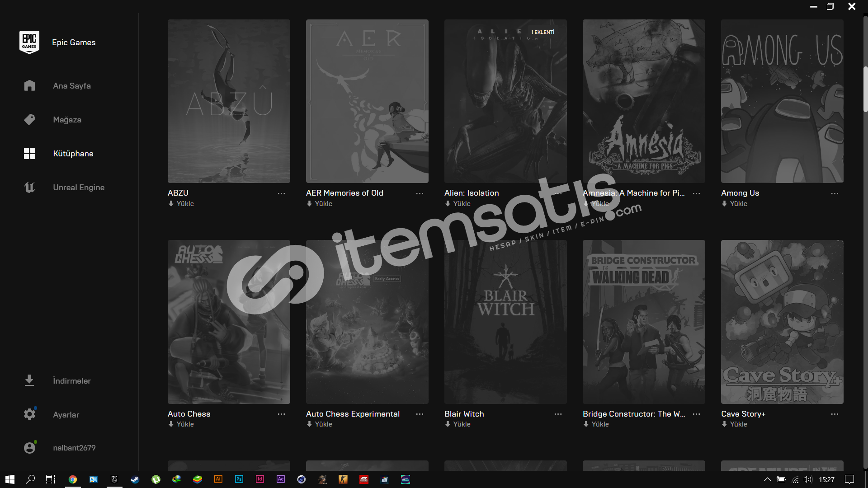Open the Bridge Constructor Walking Dead cover
Image resolution: width=868 pixels, height=488 pixels.
644,322
